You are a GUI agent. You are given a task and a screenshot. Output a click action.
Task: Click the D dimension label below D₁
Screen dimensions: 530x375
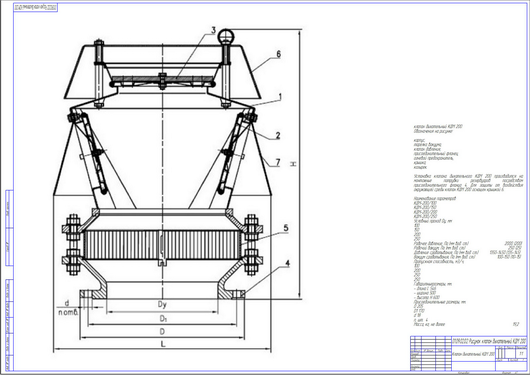coord(162,331)
